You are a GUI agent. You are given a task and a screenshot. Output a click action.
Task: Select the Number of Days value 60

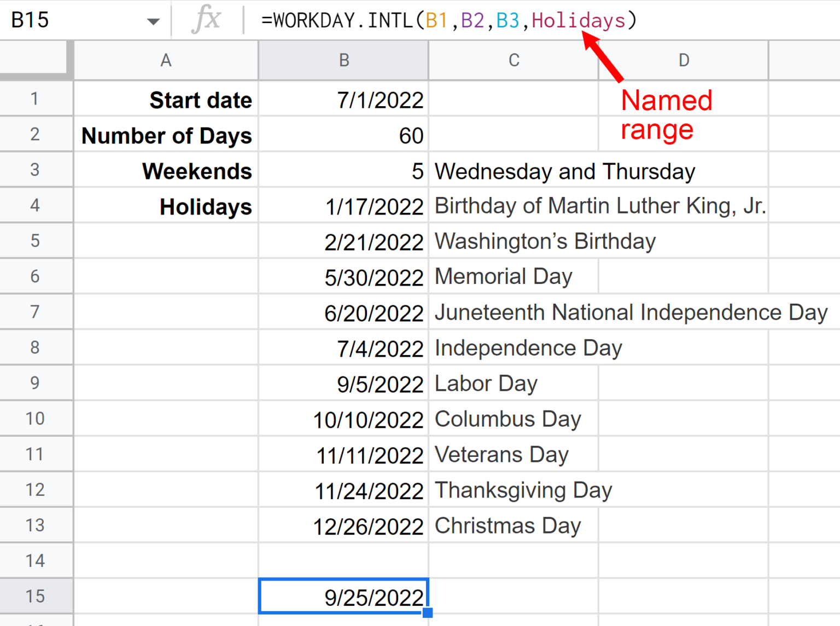[343, 135]
